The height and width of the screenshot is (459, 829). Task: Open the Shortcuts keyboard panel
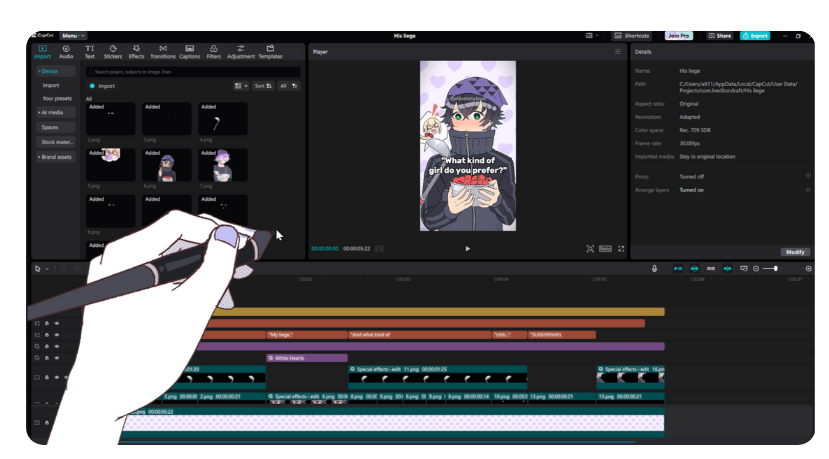click(x=631, y=36)
